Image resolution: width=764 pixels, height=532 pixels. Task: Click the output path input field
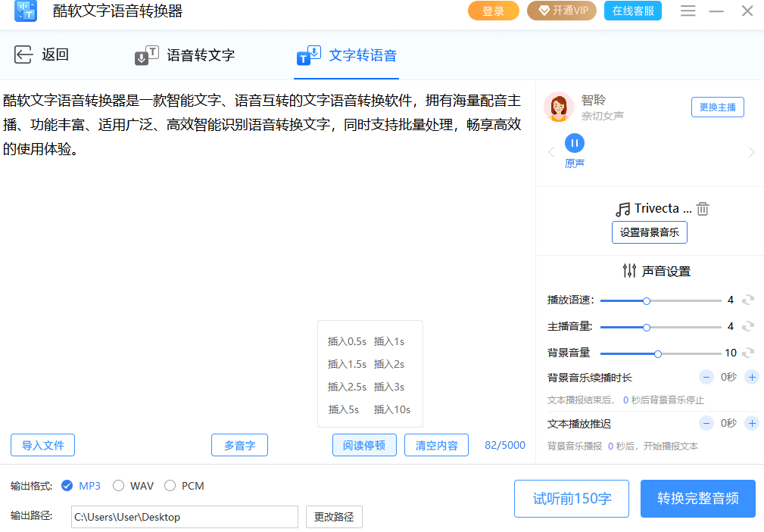[184, 517]
